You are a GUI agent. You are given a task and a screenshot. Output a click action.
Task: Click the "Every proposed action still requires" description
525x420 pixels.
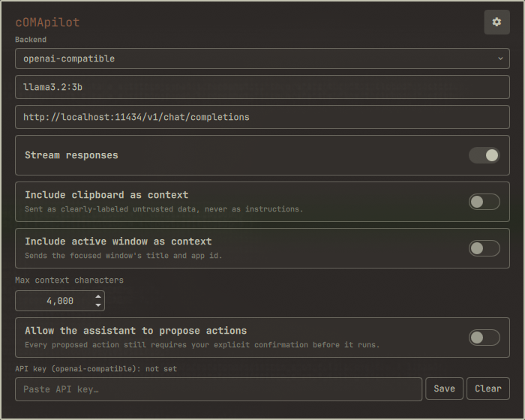coord(202,345)
